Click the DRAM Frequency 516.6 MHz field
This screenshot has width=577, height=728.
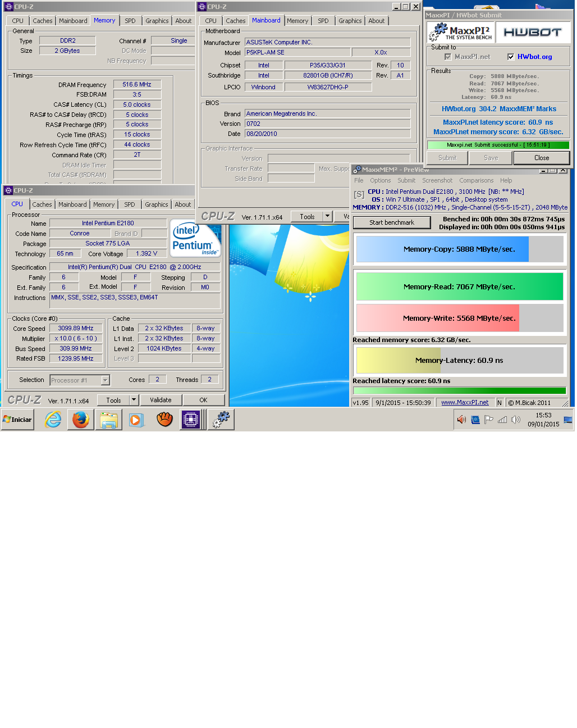pyautogui.click(x=137, y=84)
